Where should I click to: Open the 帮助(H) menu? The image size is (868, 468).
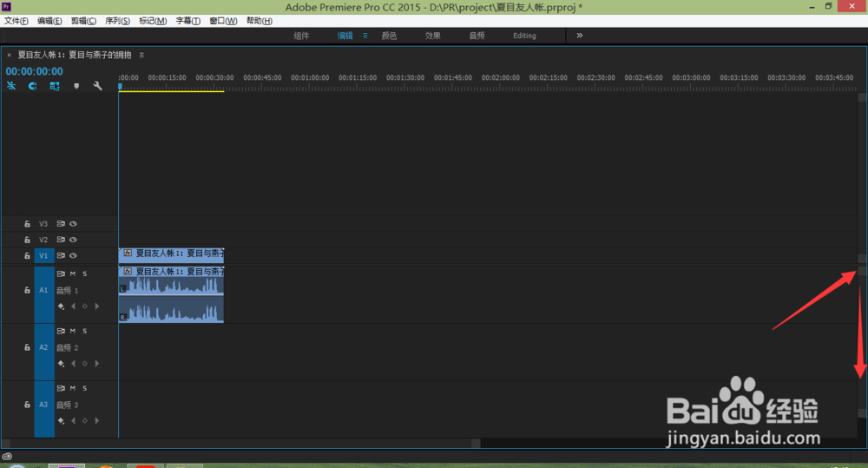[259, 21]
